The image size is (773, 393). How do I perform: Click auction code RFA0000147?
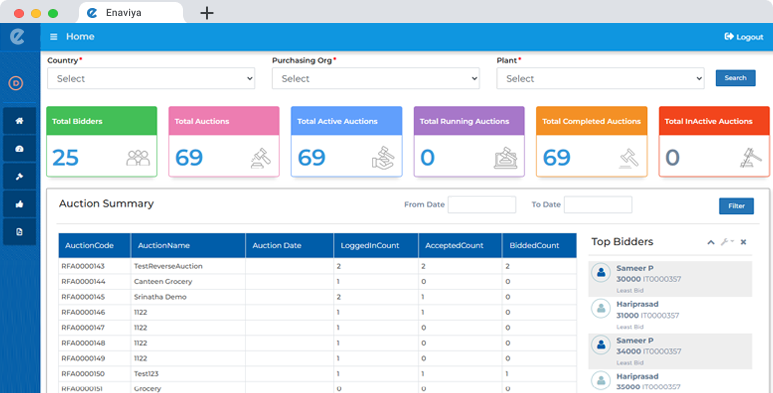(x=83, y=327)
